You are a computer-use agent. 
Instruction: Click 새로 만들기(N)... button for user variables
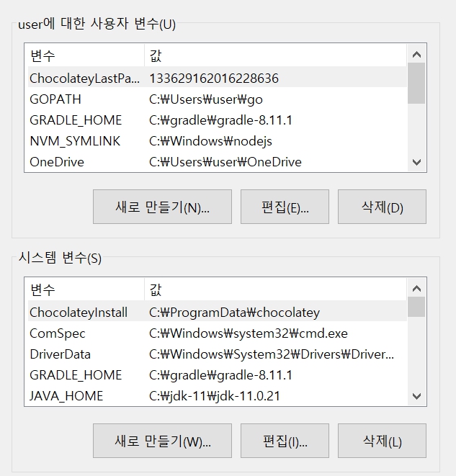[162, 207]
